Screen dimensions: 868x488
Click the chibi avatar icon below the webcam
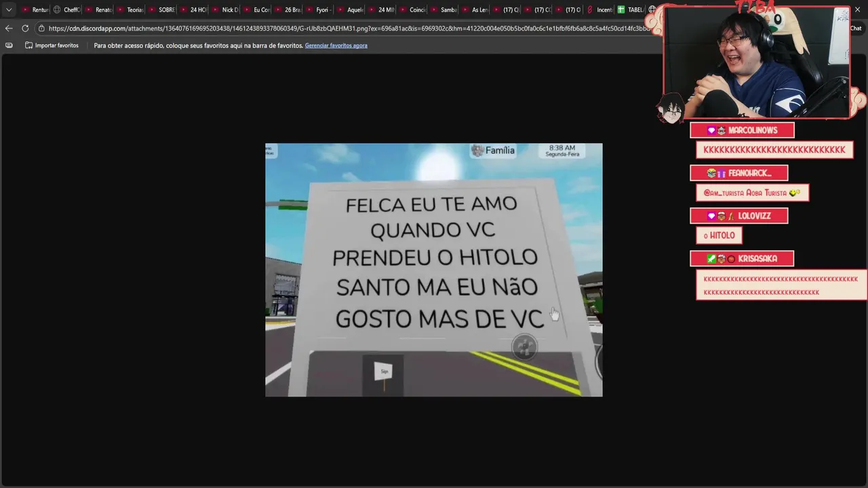[x=671, y=108]
